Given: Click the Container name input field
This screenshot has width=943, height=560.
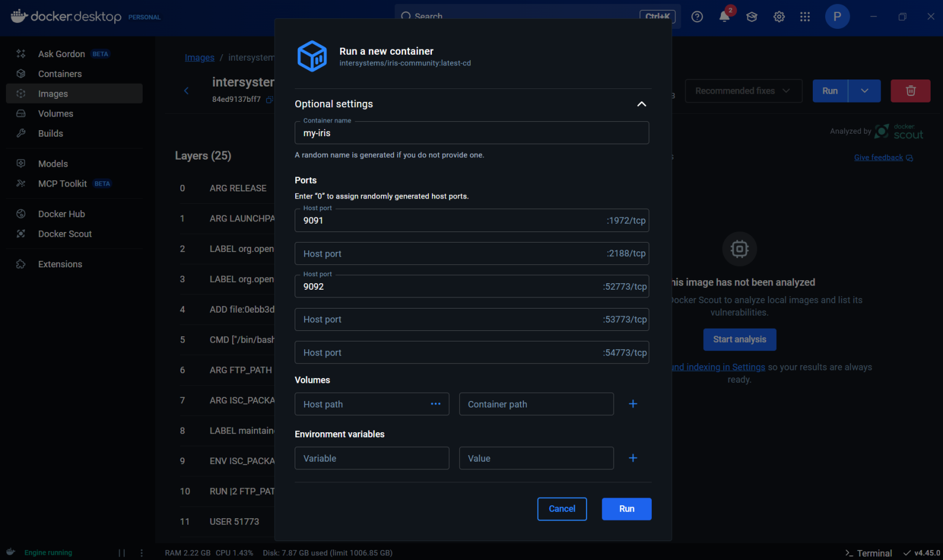Looking at the screenshot, I should (471, 133).
